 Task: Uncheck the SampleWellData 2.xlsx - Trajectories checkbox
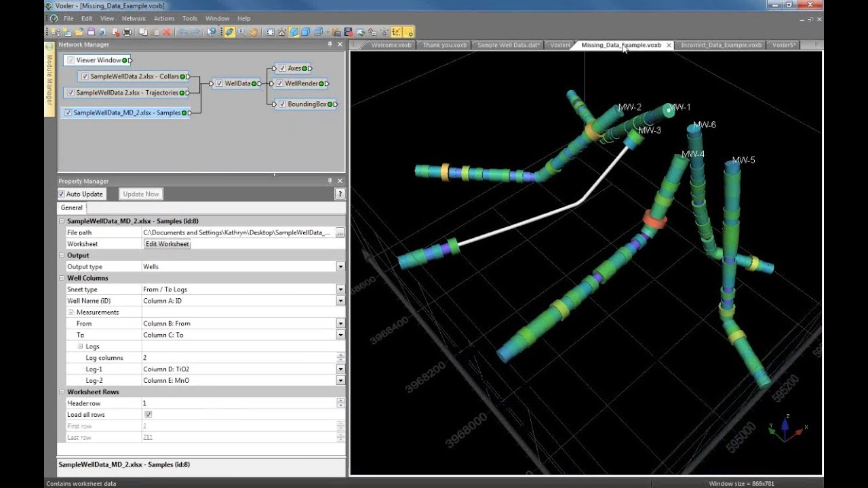tap(71, 92)
